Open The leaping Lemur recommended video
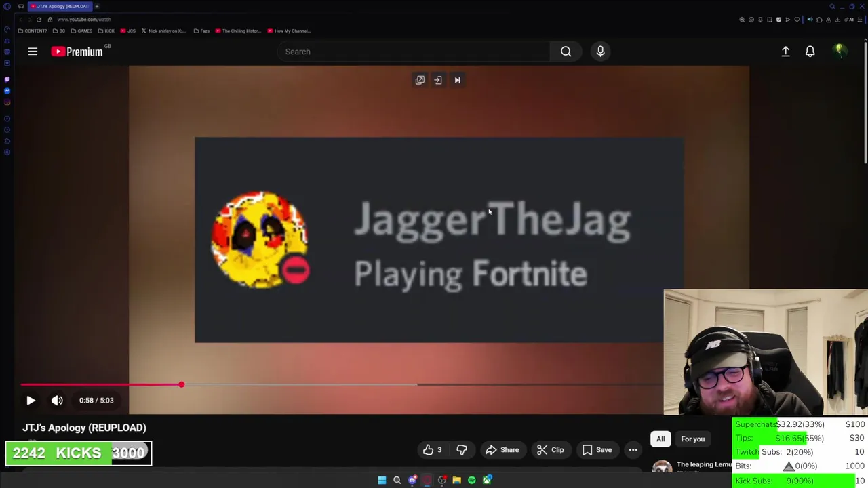The height and width of the screenshot is (488, 868). [x=705, y=465]
